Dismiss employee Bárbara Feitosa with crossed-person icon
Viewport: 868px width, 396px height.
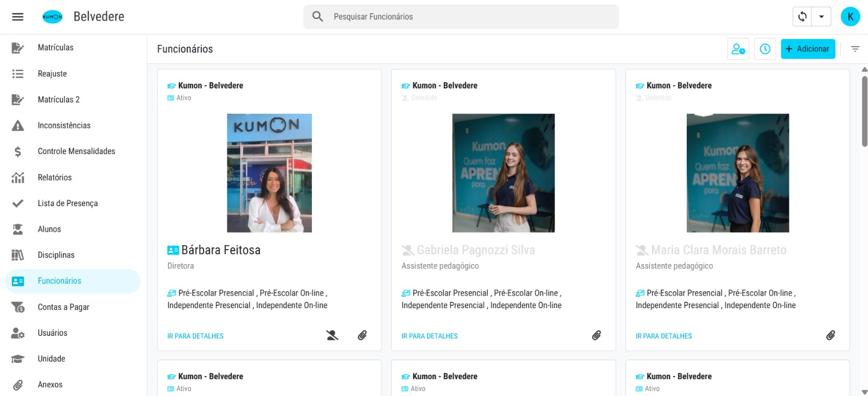tap(333, 335)
